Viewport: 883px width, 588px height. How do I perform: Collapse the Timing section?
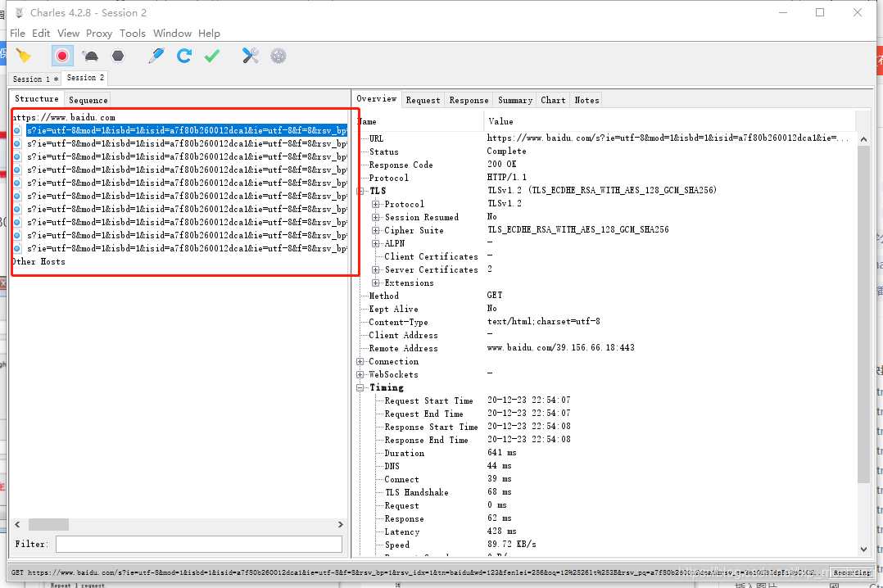[360, 387]
